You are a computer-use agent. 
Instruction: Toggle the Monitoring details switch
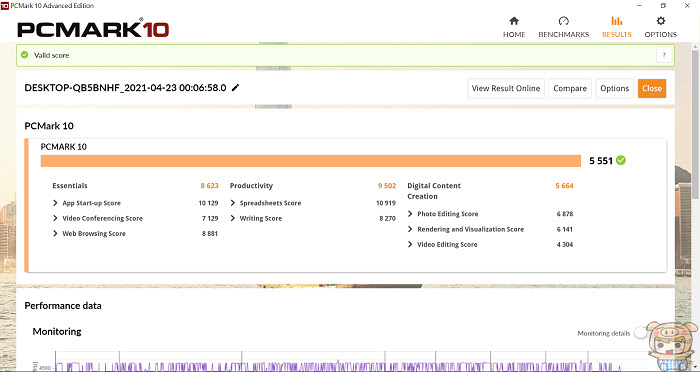[641, 333]
